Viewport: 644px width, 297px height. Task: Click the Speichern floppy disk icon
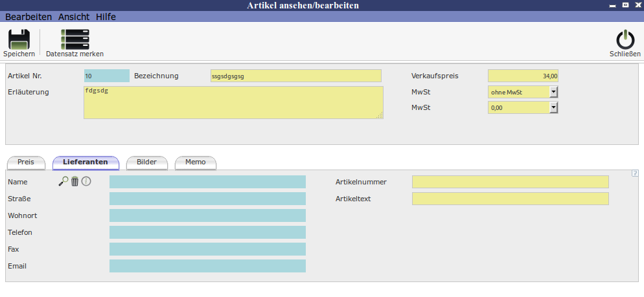pos(19,39)
